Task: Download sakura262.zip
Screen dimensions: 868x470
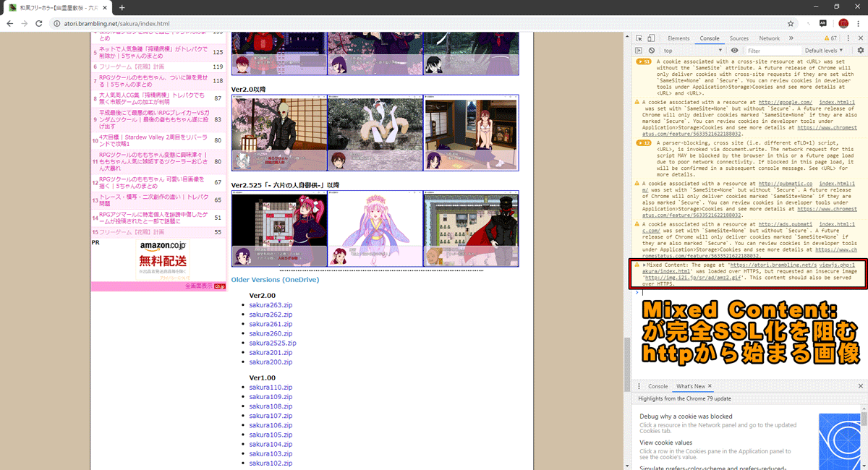Action: pyautogui.click(x=271, y=315)
